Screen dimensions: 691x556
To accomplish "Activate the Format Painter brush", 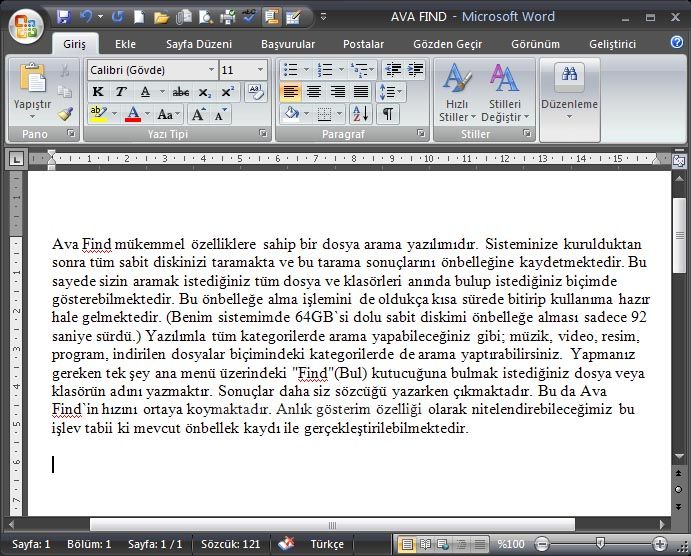I will coord(65,114).
